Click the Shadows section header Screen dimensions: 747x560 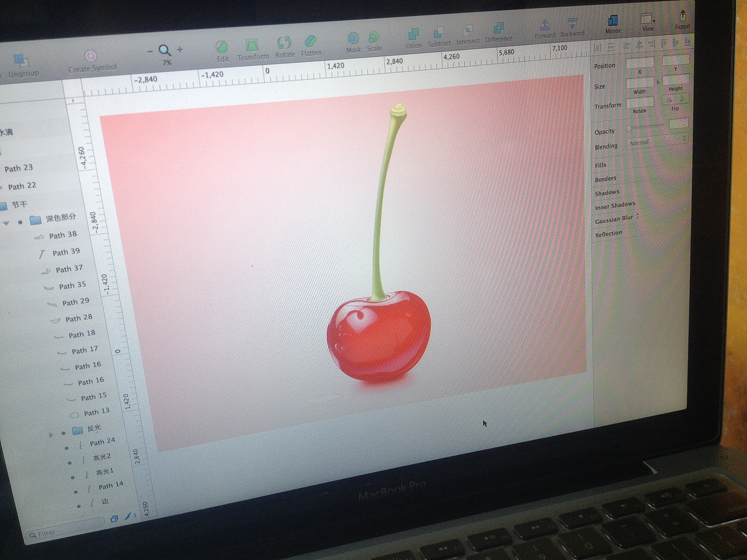point(607,192)
